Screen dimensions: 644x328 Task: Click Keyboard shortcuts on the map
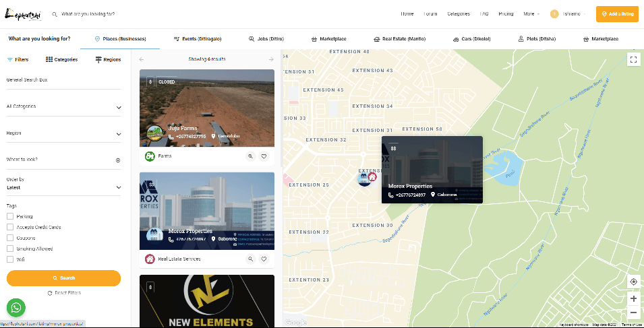pyautogui.click(x=574, y=325)
